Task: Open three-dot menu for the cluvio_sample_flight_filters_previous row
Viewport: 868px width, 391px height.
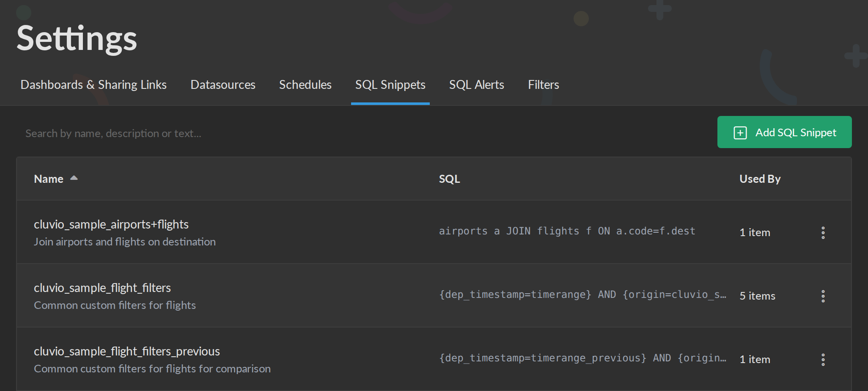Action: pyautogui.click(x=823, y=359)
